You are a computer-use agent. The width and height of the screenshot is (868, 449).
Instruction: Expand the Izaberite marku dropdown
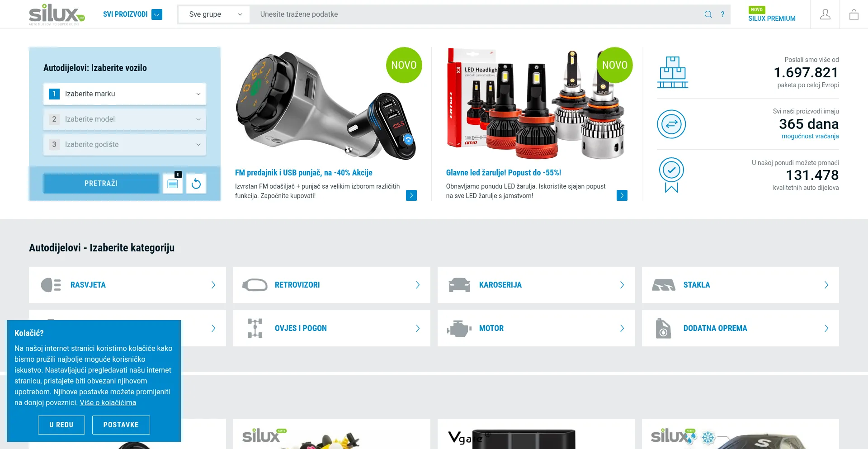(125, 94)
